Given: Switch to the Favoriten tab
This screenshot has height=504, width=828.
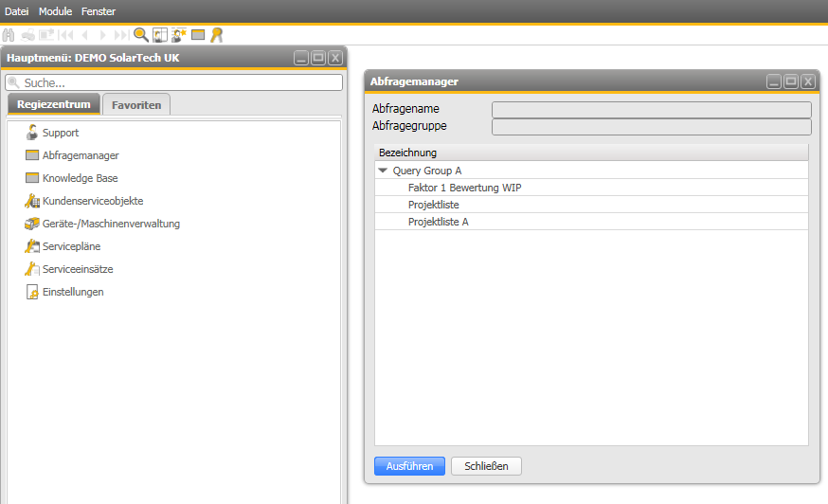Looking at the screenshot, I should tap(136, 104).
